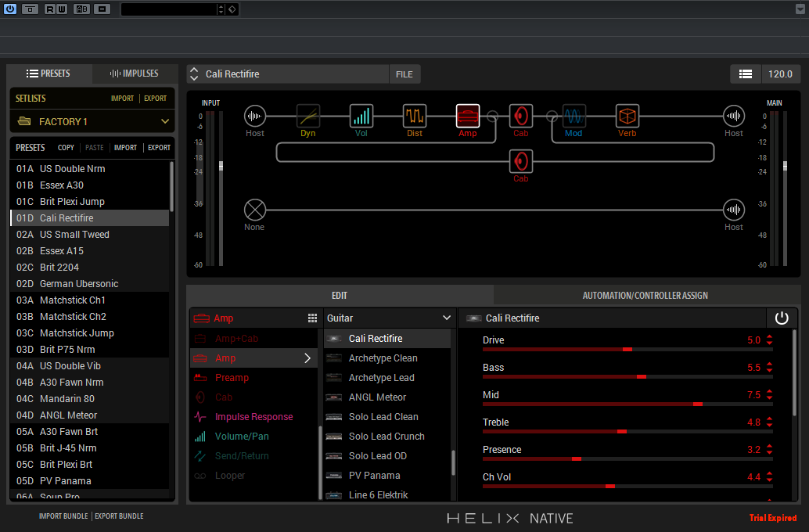Select preset 01A US Double Nrm
Image resolution: width=809 pixels, height=532 pixels.
coord(90,169)
